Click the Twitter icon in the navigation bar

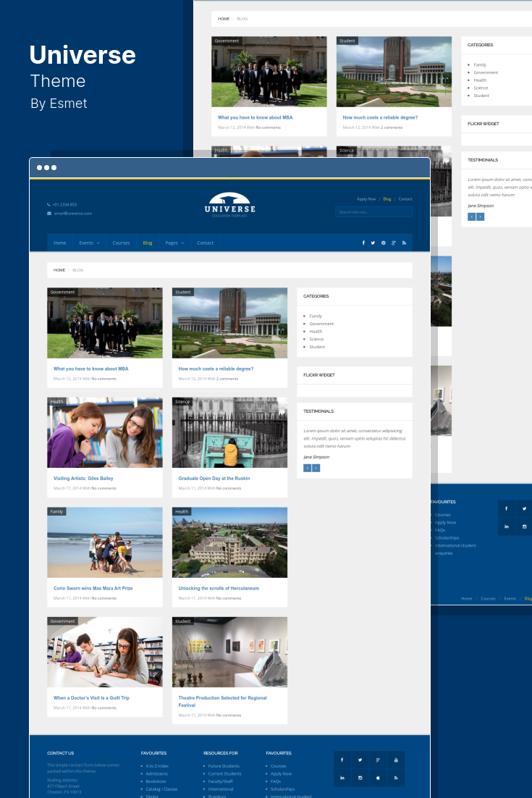(x=373, y=243)
